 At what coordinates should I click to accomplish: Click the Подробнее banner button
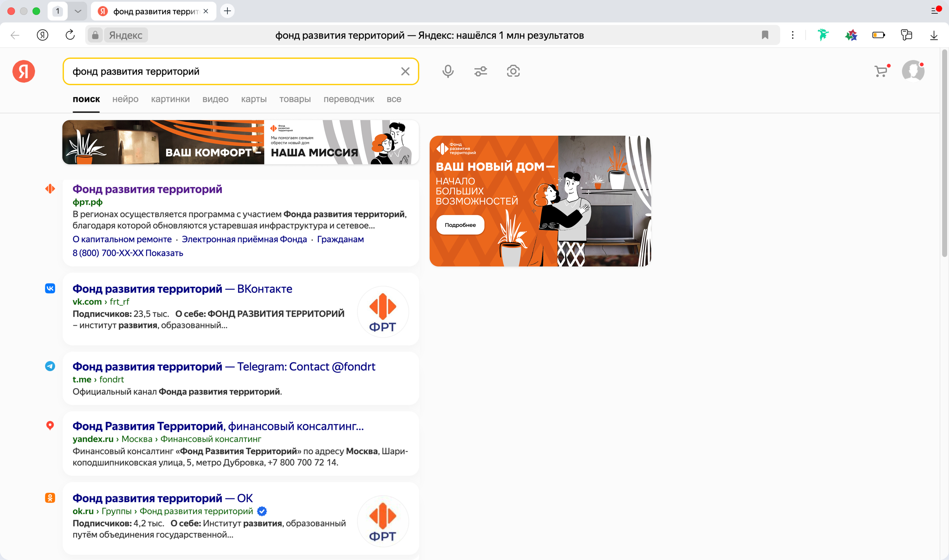coord(460,225)
